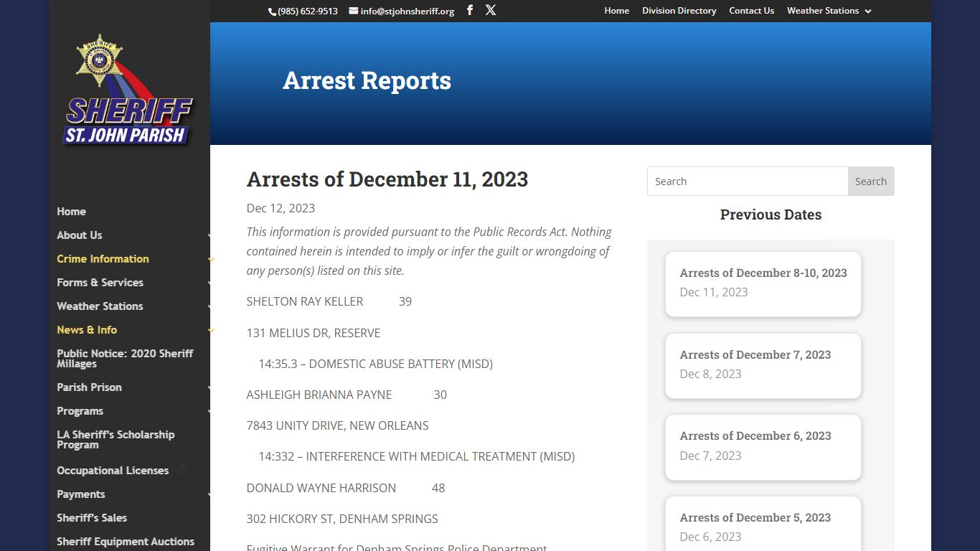The width and height of the screenshot is (980, 551).
Task: Click charge 14:35.3 – DOMESTIC ABUSE BATTERY
Action: pos(375,364)
